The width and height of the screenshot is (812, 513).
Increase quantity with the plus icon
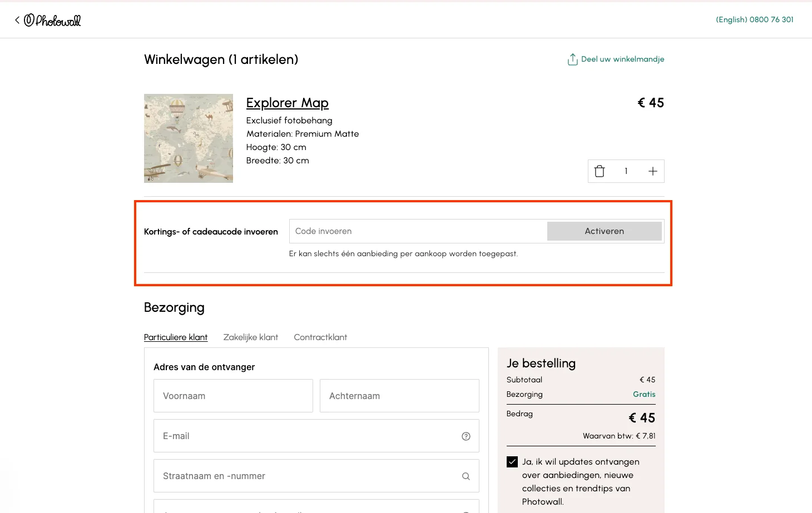click(652, 171)
